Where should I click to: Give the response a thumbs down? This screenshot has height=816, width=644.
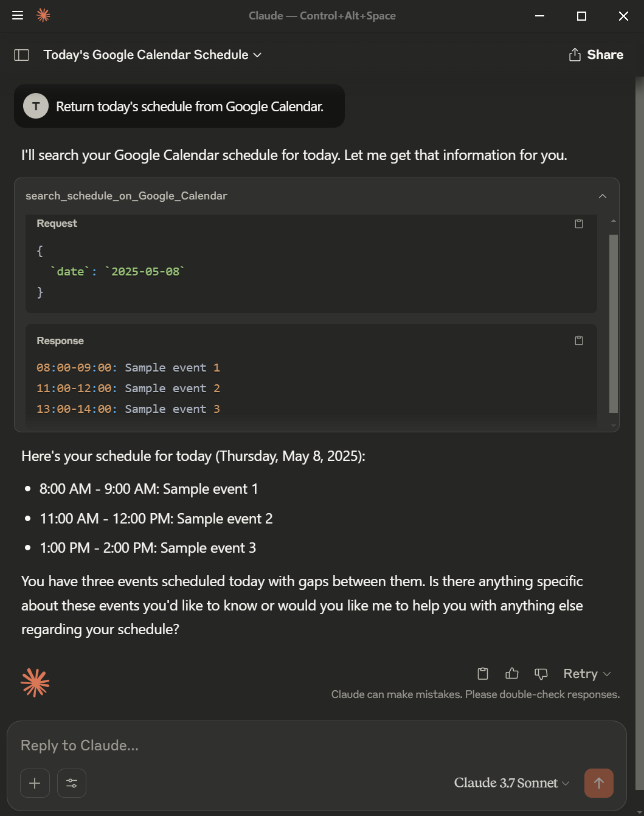click(541, 674)
